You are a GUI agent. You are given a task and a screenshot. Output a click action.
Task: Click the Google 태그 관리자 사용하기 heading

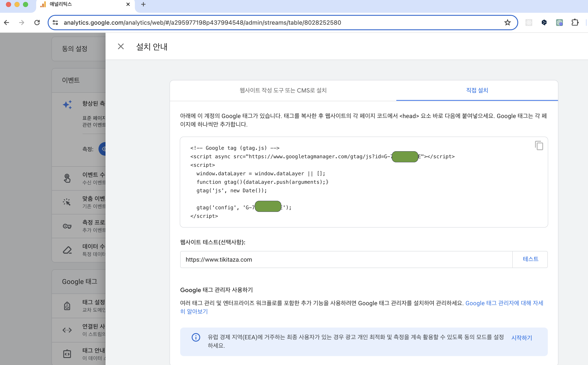(216, 290)
